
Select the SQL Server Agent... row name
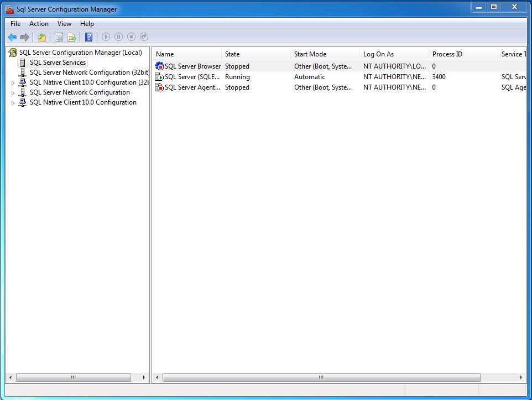[x=192, y=87]
